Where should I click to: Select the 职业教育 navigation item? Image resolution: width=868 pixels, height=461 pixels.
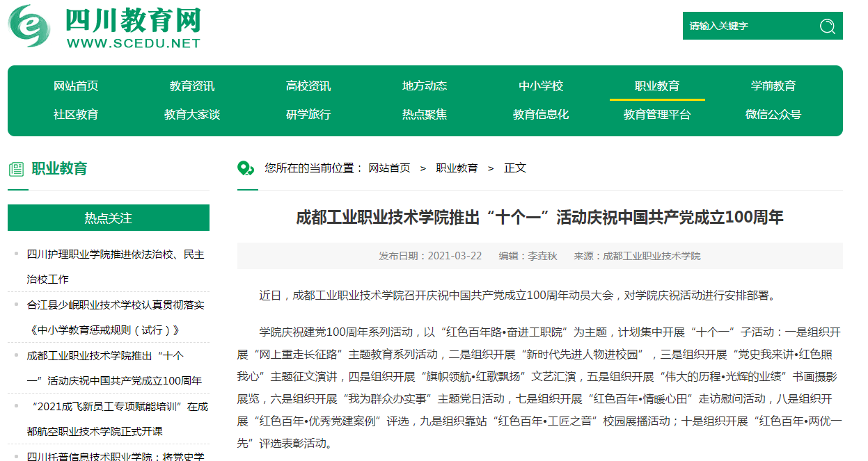[657, 86]
